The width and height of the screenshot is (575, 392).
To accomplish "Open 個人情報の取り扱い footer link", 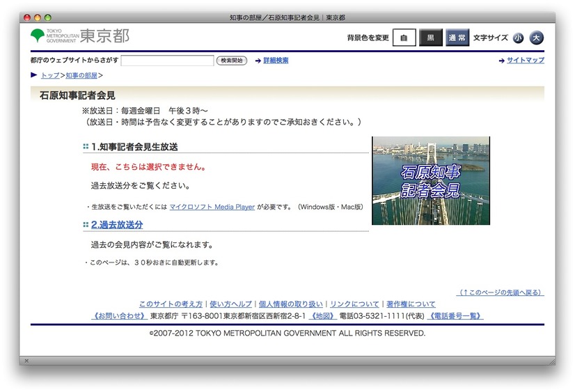I will tap(291, 304).
